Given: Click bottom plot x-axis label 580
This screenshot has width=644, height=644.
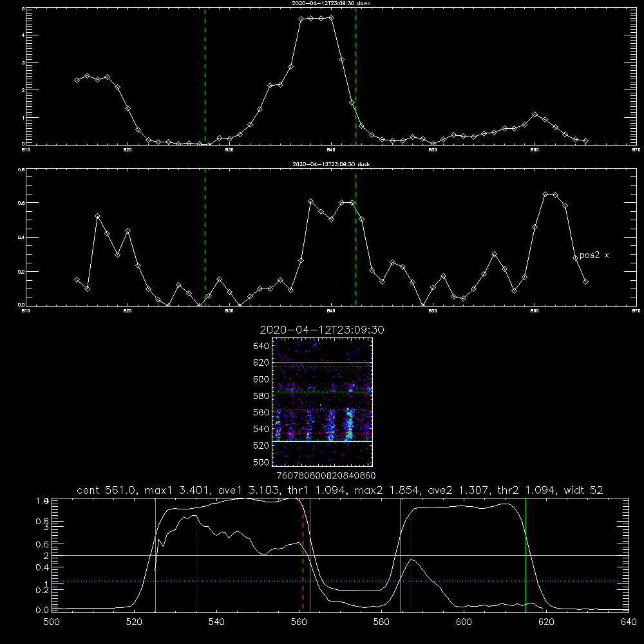Looking at the screenshot, I should pos(381,622).
